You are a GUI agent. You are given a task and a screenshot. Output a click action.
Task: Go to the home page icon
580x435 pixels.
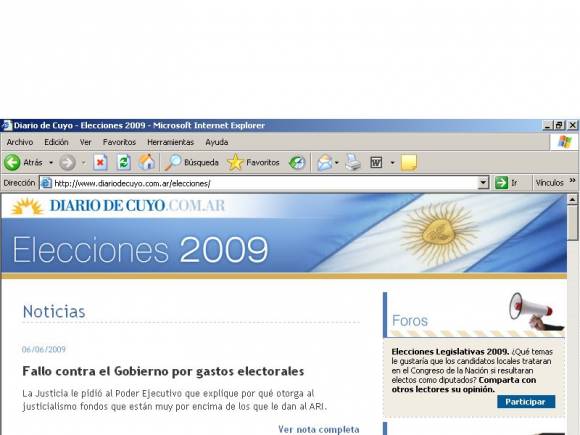[x=146, y=162]
